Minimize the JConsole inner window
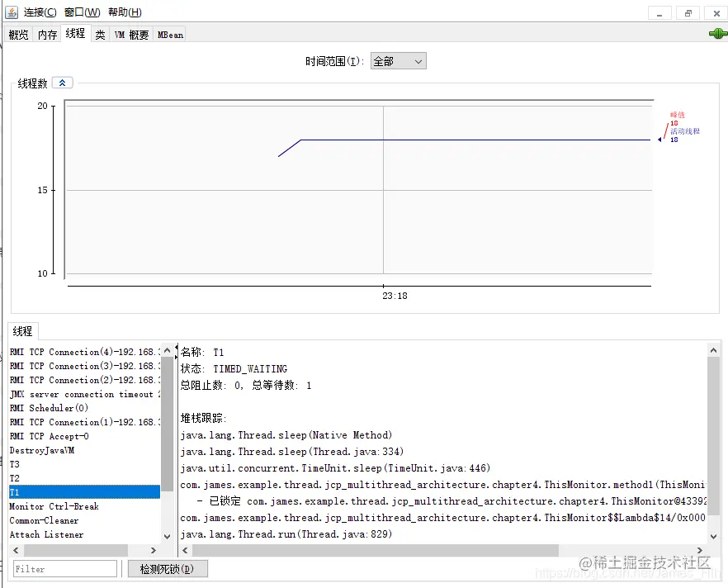The height and width of the screenshot is (588, 728). (x=659, y=13)
